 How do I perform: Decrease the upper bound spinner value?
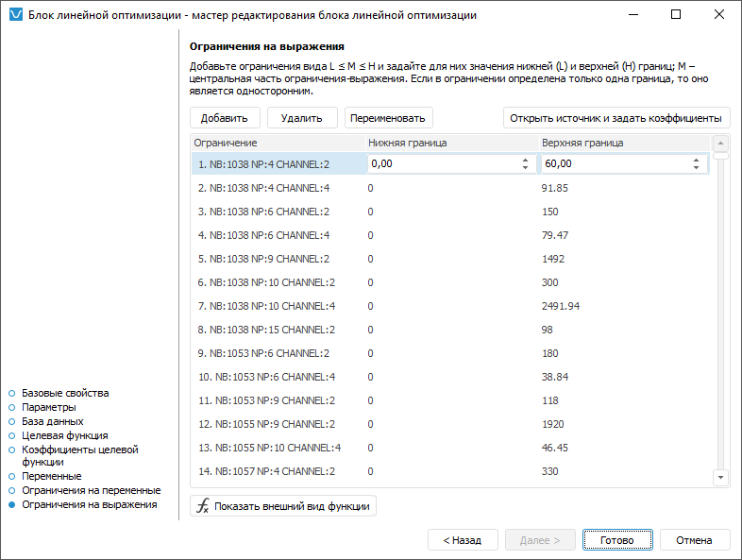(697, 168)
